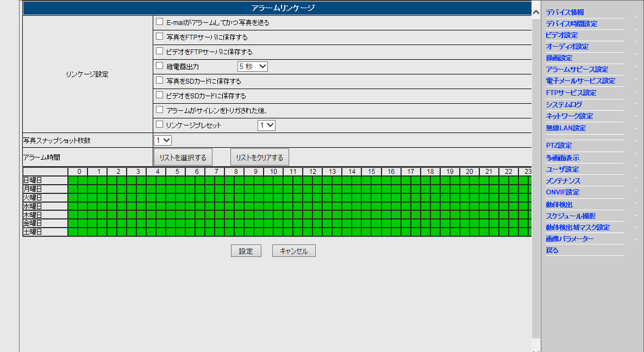Image resolution: width=644 pixels, height=352 pixels.
Task: Check 写真をSDカードに保存する option
Action: [160, 80]
